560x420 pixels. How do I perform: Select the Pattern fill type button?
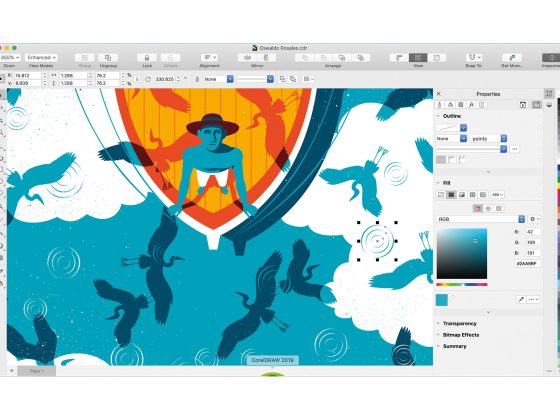[x=472, y=195]
